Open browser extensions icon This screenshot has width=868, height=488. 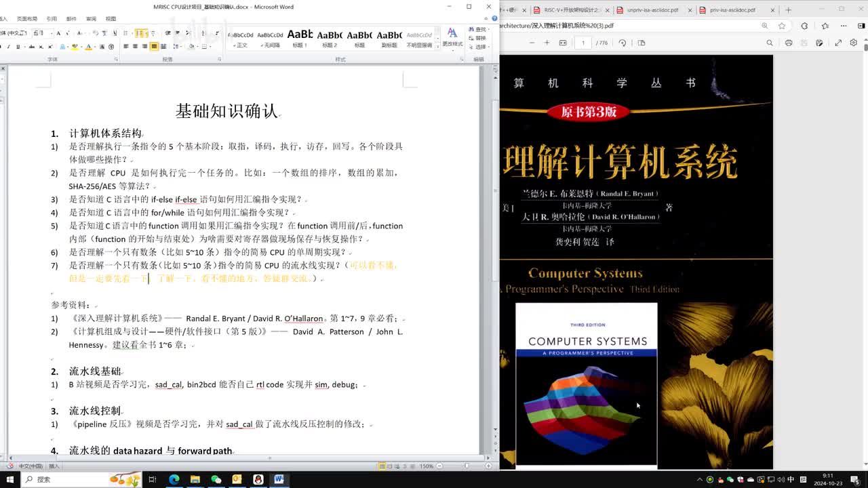pyautogui.click(x=804, y=26)
